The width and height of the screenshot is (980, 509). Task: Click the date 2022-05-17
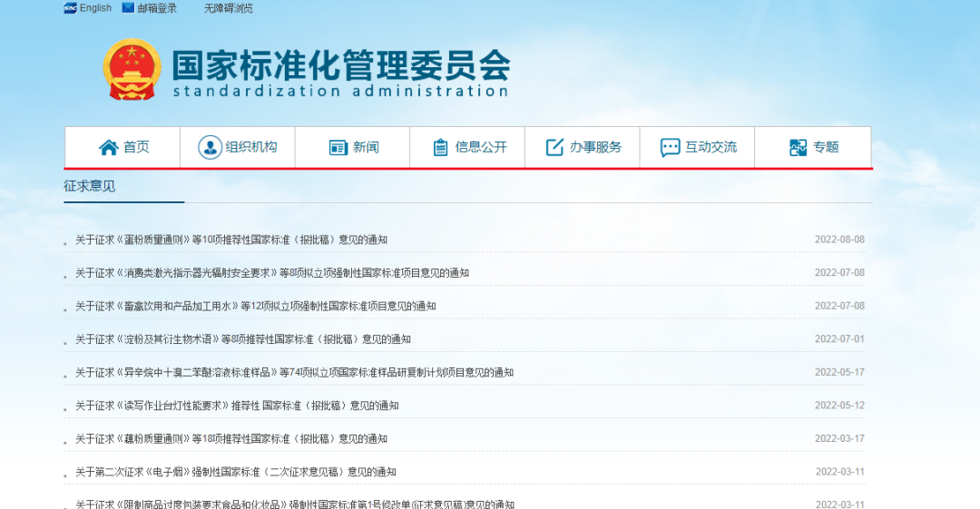[x=839, y=372]
